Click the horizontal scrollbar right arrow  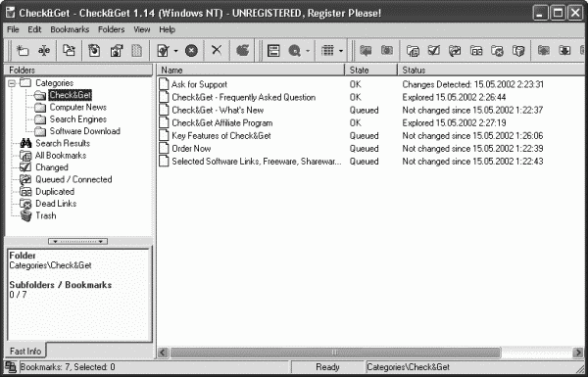(x=578, y=353)
